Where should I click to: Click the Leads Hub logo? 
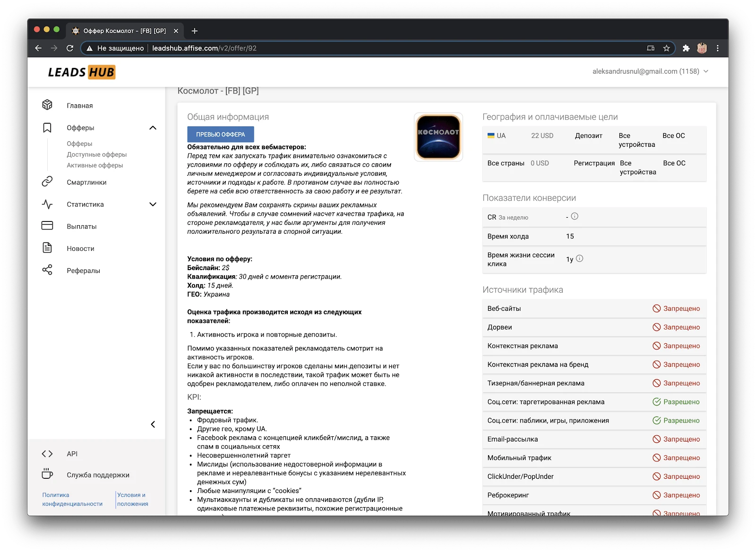[82, 72]
